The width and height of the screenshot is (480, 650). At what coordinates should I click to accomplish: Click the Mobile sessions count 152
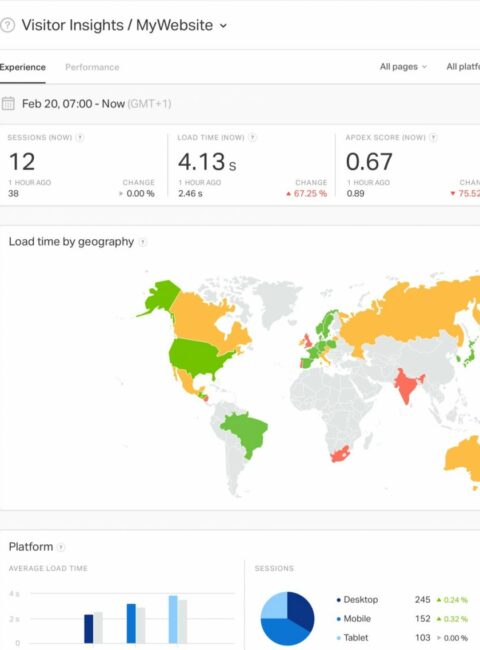(422, 618)
